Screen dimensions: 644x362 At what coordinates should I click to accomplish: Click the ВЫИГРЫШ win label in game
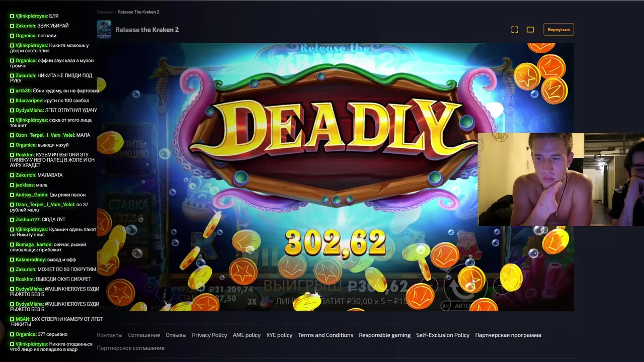click(x=302, y=286)
